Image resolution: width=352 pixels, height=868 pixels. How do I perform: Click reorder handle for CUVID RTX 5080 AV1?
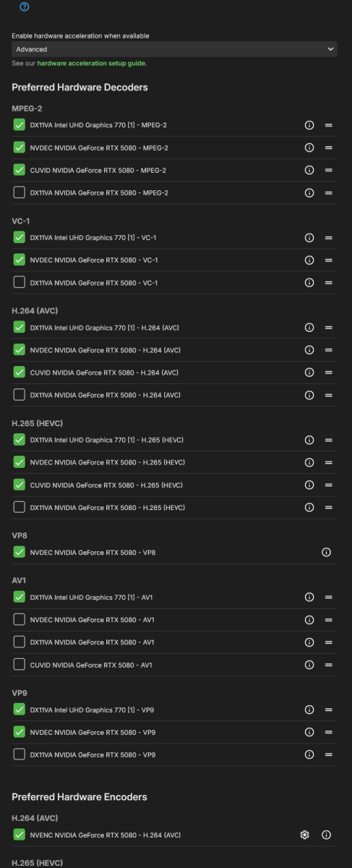tap(328, 665)
